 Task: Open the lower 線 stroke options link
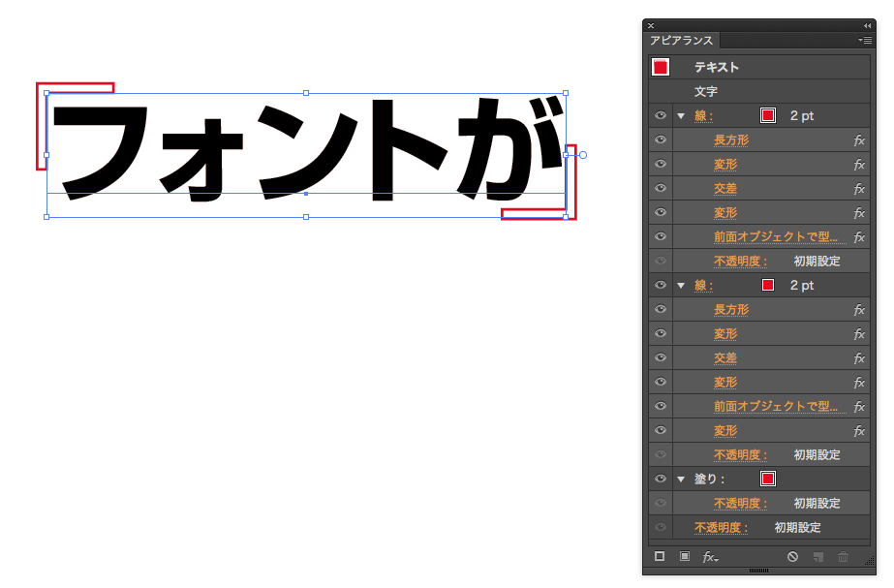[x=703, y=286]
